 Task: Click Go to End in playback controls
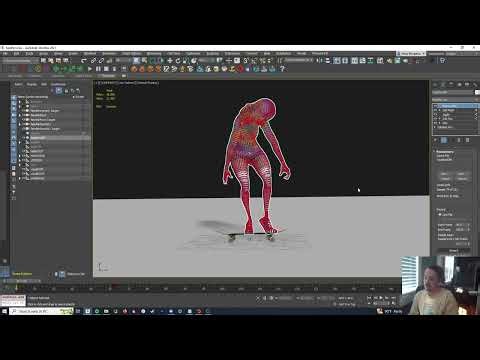[x=393, y=298]
